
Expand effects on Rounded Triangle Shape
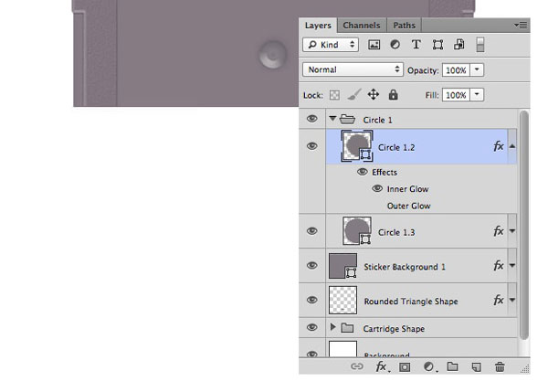(512, 300)
